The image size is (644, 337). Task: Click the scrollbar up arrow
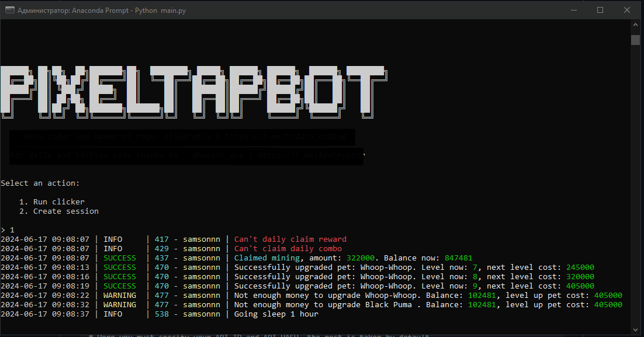[x=635, y=25]
